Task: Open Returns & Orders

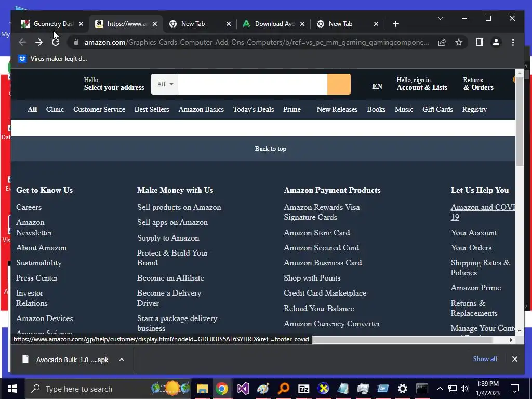Action: coord(478,84)
